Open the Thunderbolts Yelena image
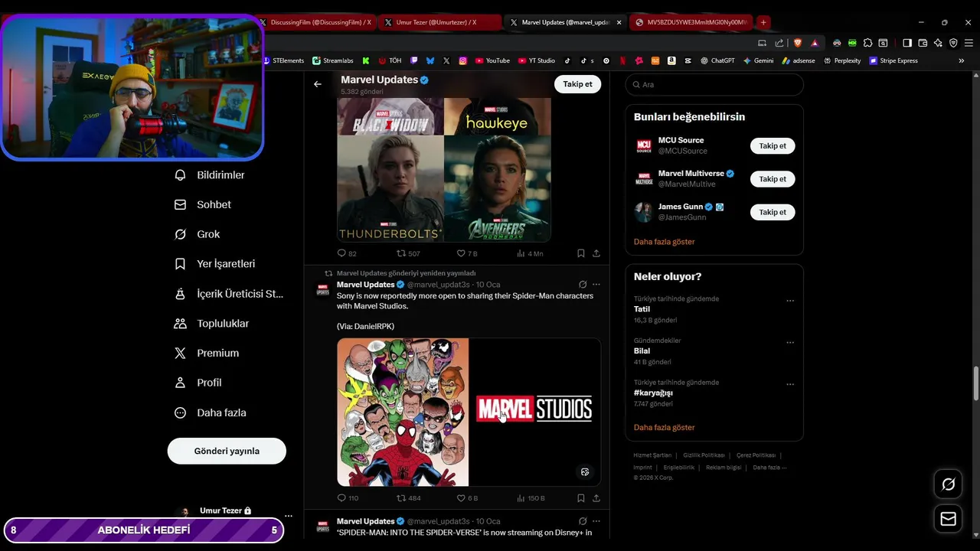Image resolution: width=980 pixels, height=551 pixels. click(x=390, y=189)
